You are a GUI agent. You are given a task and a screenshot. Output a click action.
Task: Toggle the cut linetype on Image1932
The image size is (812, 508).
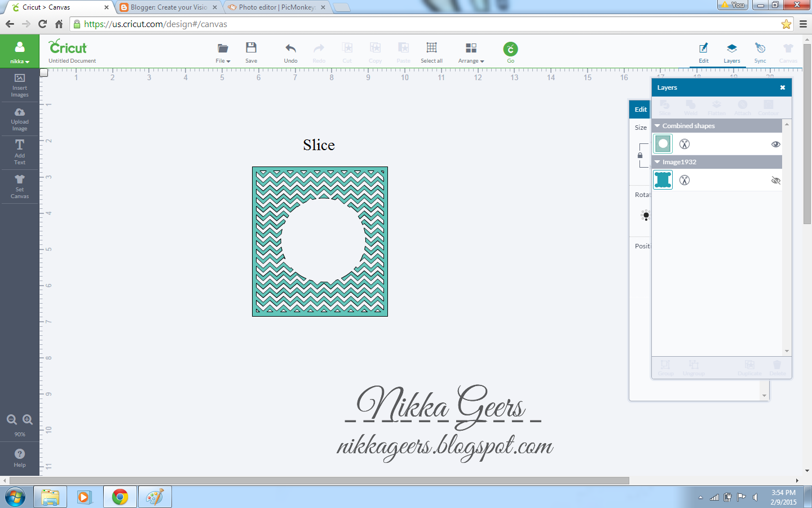684,180
